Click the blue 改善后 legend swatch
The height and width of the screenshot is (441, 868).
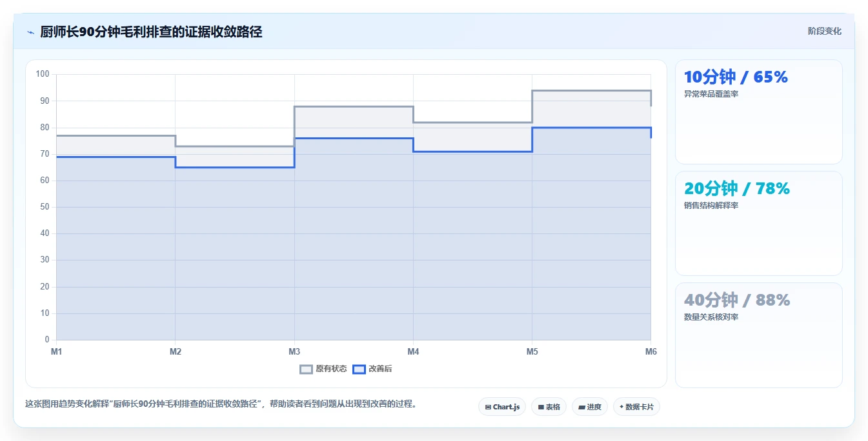pyautogui.click(x=359, y=369)
